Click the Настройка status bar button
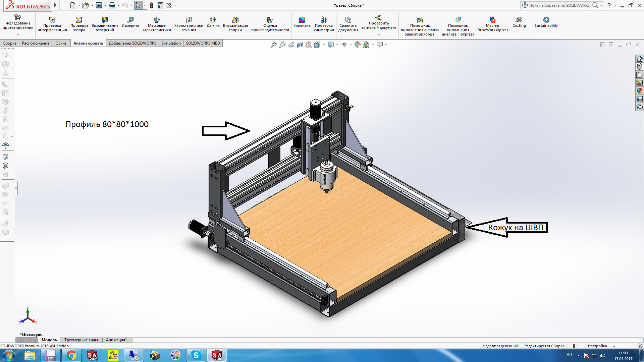 [x=597, y=346]
